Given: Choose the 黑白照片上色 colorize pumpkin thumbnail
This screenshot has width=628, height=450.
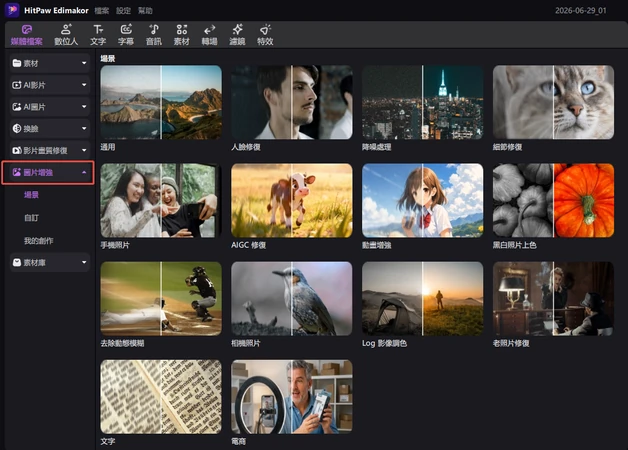Looking at the screenshot, I should tap(553, 200).
